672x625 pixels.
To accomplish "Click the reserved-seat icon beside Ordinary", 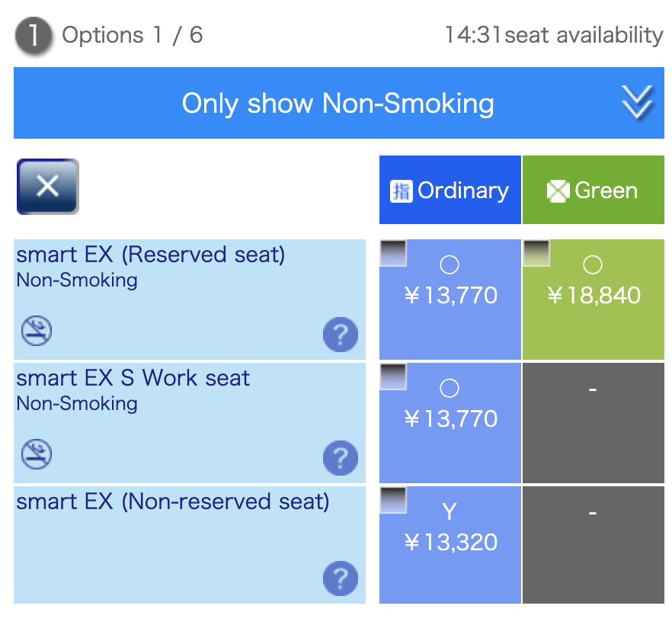I will pos(401,191).
